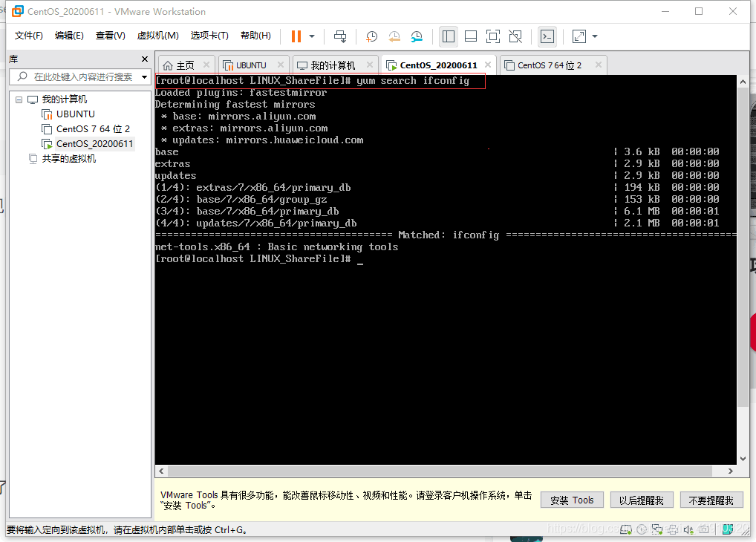The height and width of the screenshot is (542, 756).
Task: Take a snapshot of this virtual machine
Action: point(371,36)
